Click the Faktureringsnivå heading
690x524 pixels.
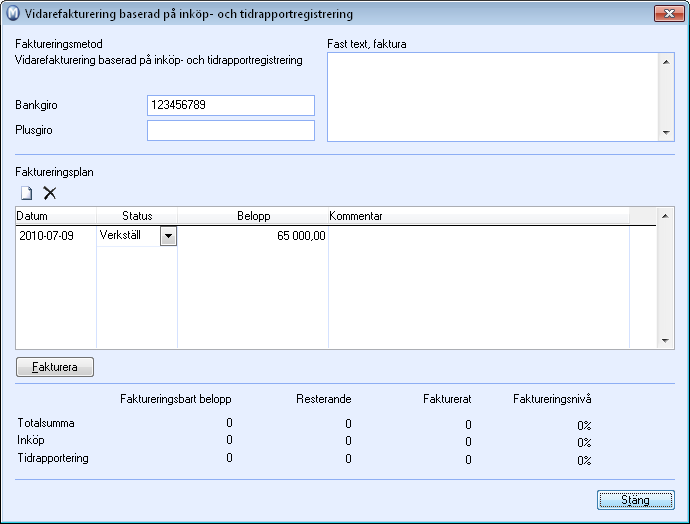click(x=552, y=399)
